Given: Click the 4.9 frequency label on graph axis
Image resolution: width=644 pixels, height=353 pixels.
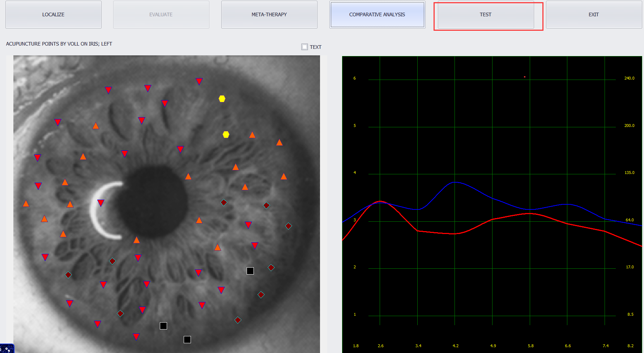Looking at the screenshot, I should pos(493,346).
